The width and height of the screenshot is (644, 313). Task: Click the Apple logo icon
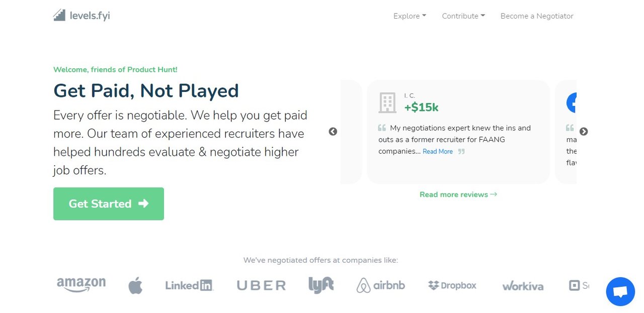(135, 285)
